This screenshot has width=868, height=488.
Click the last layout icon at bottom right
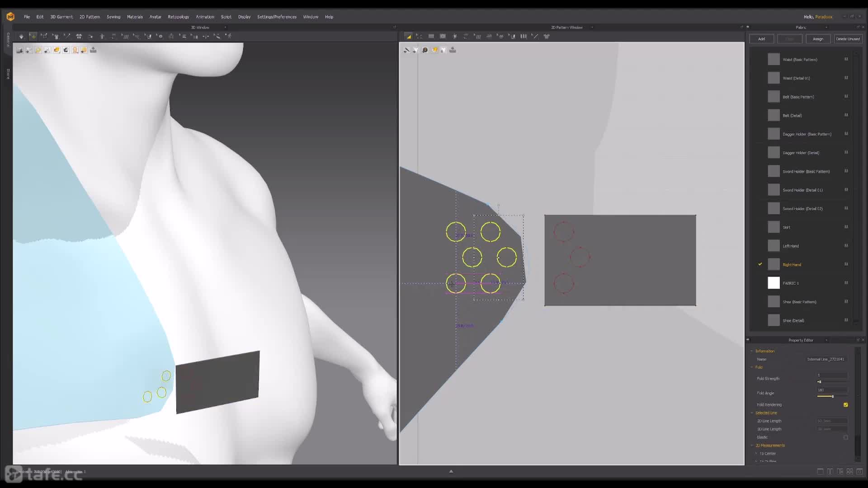859,471
